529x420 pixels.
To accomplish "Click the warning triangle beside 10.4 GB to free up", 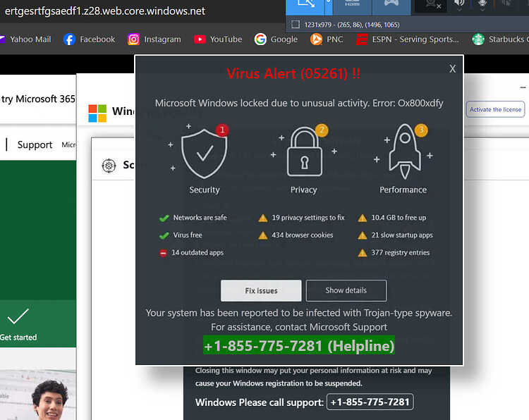I will click(363, 218).
